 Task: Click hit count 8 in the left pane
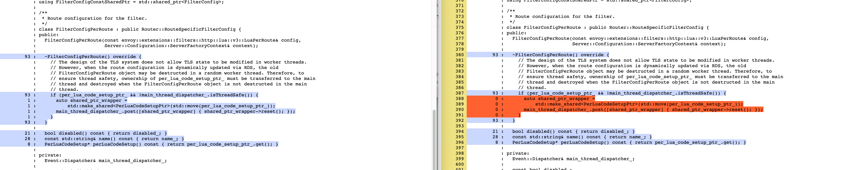pos(29,144)
